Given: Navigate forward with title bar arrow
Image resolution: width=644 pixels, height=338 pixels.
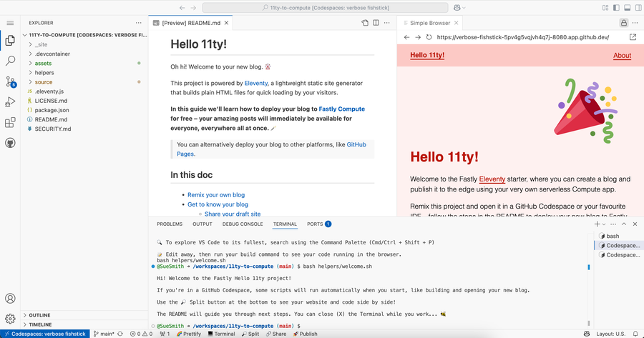Looking at the screenshot, I should coord(193,8).
